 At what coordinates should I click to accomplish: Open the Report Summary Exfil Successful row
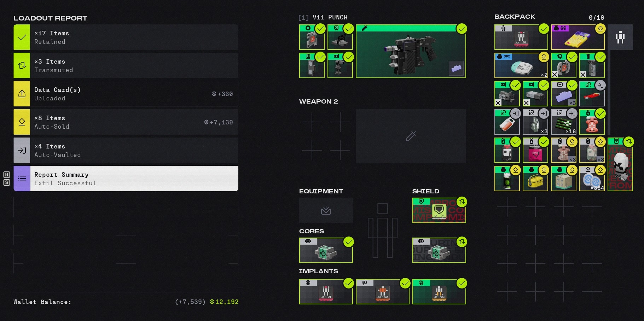click(x=126, y=179)
